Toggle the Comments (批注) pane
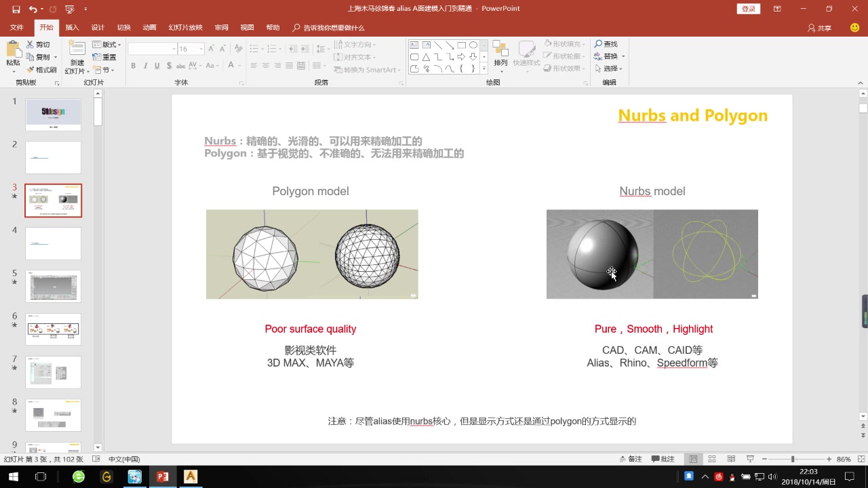Image resolution: width=868 pixels, height=488 pixels. (x=663, y=459)
